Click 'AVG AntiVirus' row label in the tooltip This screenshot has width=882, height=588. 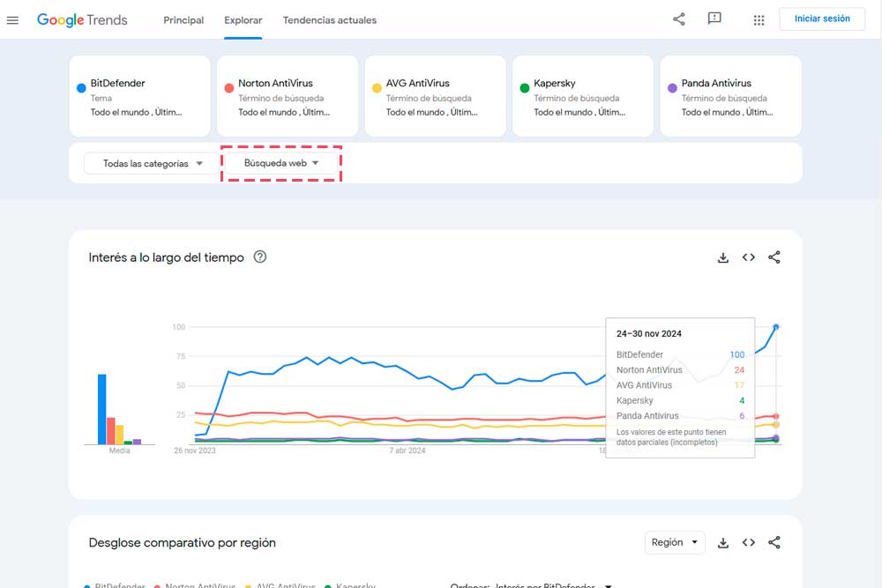tap(644, 385)
